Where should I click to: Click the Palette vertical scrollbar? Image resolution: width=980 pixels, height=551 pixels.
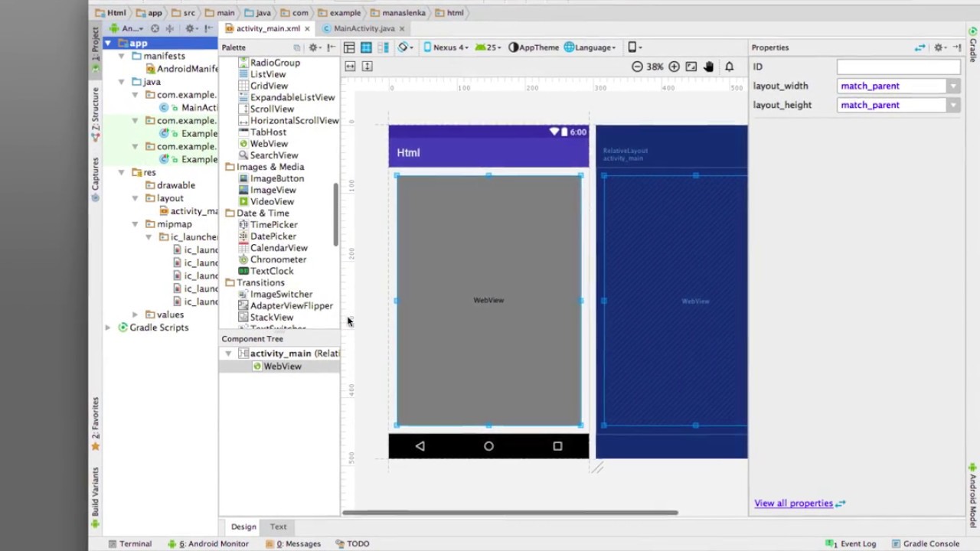335,215
